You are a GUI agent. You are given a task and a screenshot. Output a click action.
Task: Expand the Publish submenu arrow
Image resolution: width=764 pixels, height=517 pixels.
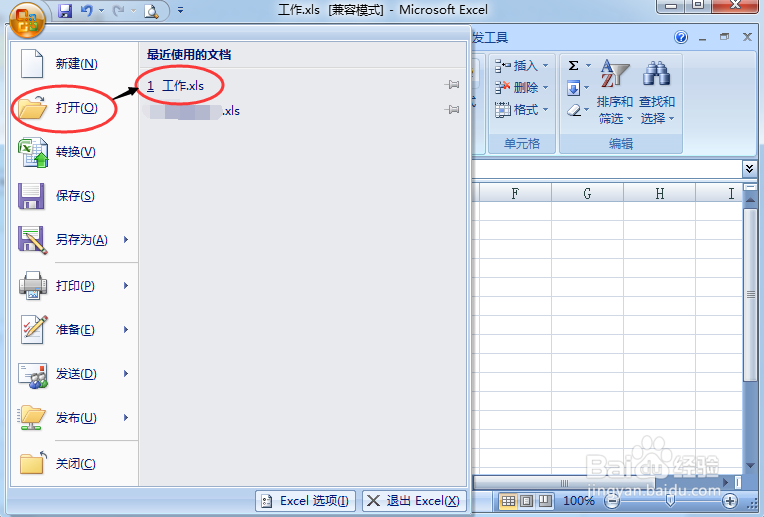pos(126,418)
